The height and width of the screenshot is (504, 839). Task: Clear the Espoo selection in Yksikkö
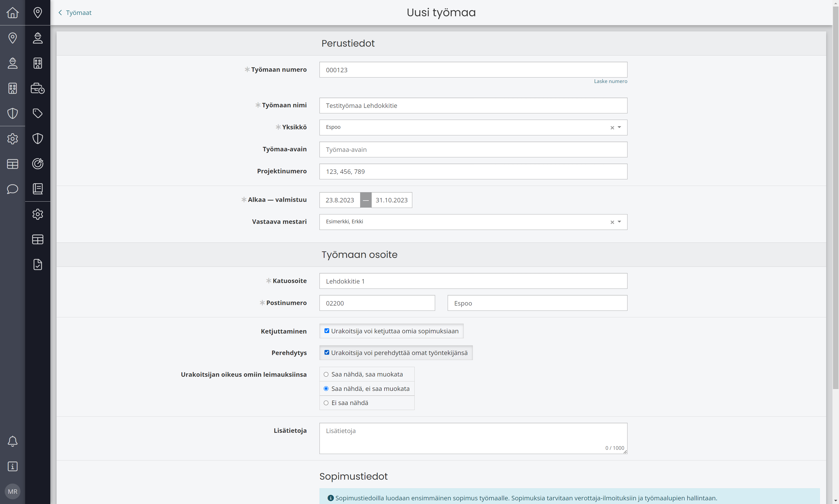tap(612, 128)
